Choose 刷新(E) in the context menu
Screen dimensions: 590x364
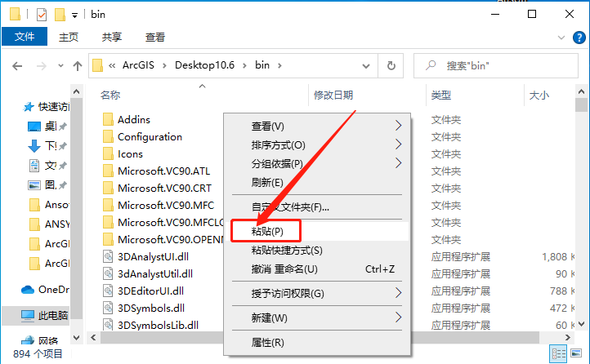317,183
